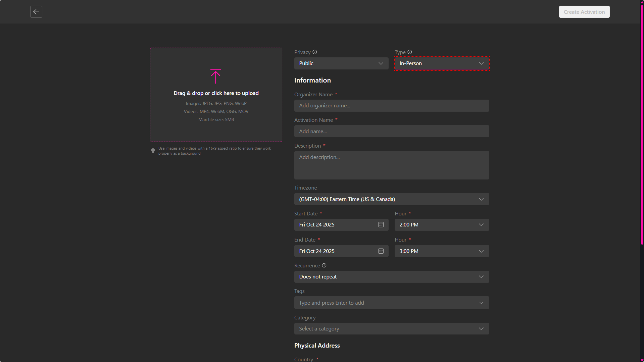The width and height of the screenshot is (644, 362).
Task: Click the Recurrence info icon
Action: click(324, 265)
